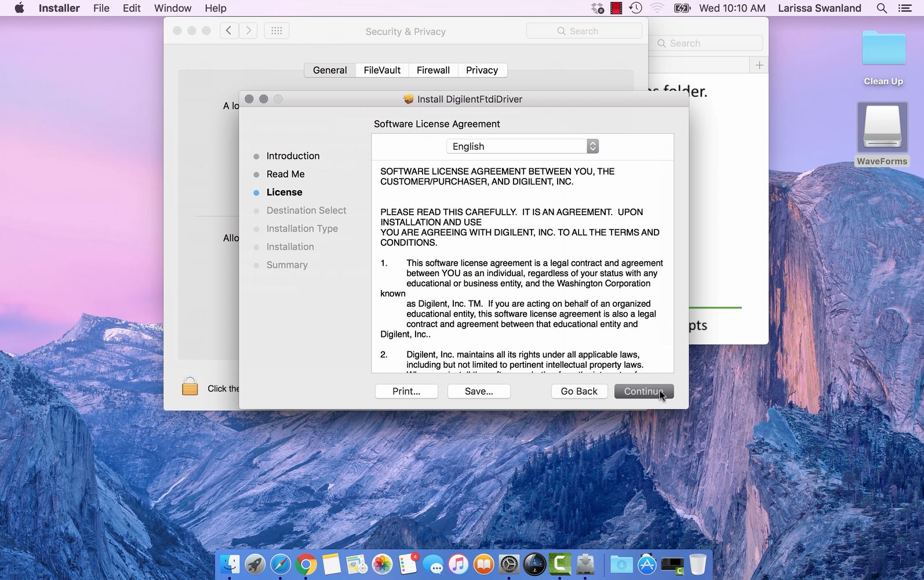Click the Larissa Swanland user menu
Viewport: 924px width, 580px height.
click(x=819, y=8)
